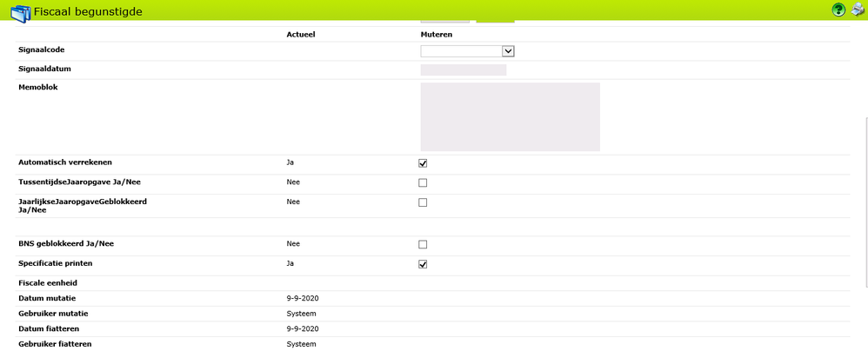The width and height of the screenshot is (868, 351).
Task: Uncheck the Automatisch verrekenen checkbox
Action: point(423,163)
